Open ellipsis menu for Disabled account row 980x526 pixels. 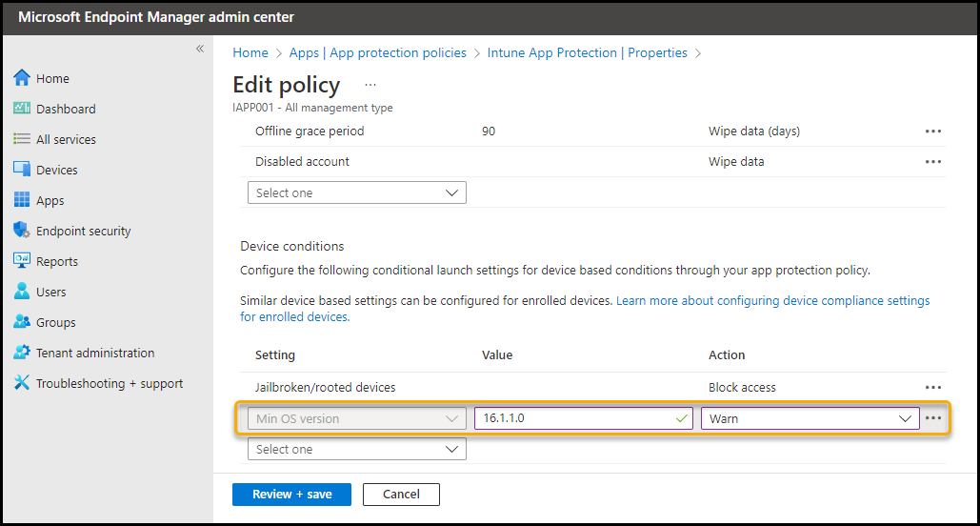click(933, 161)
